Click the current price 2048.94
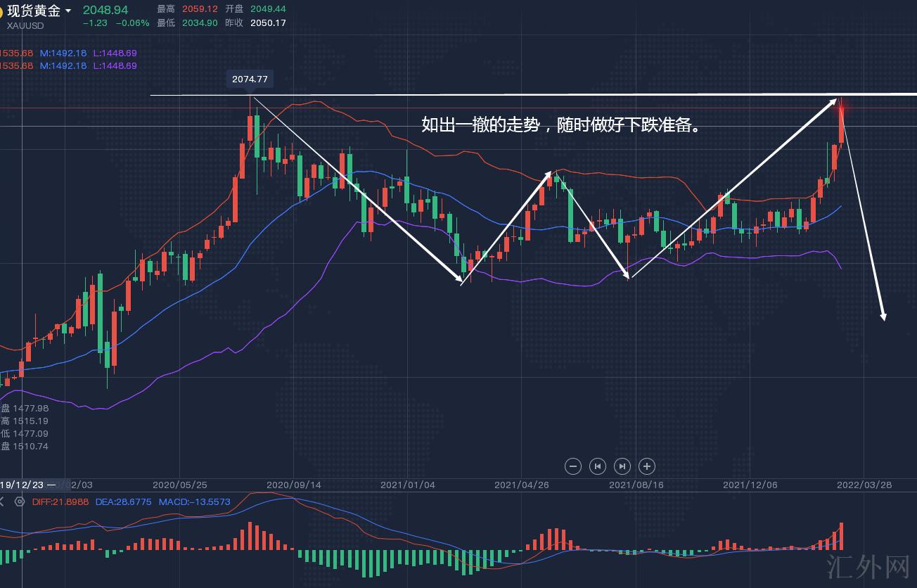The height and width of the screenshot is (588, 917). pyautogui.click(x=105, y=10)
